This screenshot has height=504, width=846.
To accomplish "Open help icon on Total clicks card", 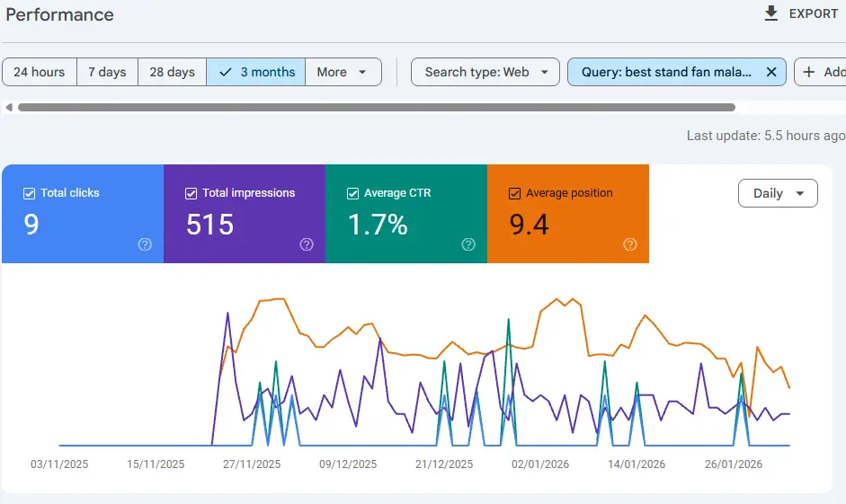I will click(145, 244).
